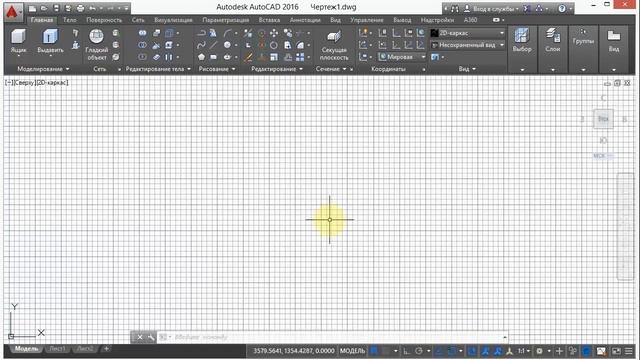Click the Open file quick-access icon
The width and height of the screenshot is (640, 360).
coord(44,9)
